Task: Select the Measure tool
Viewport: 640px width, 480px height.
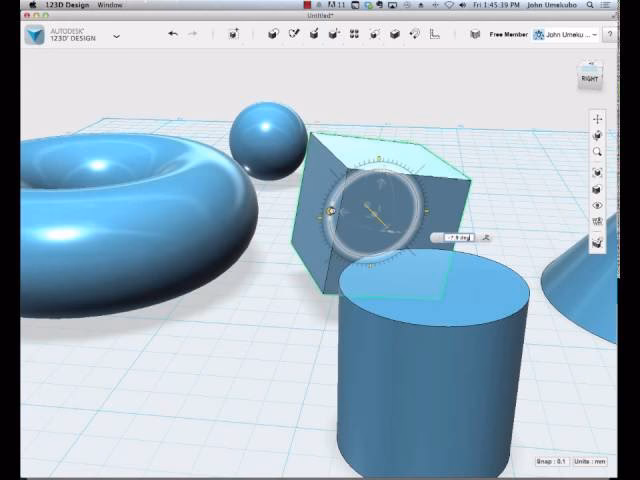Action: pyautogui.click(x=435, y=34)
